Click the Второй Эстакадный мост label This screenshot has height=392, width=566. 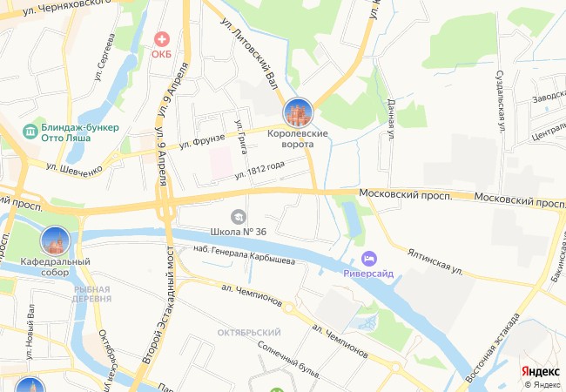158,305
